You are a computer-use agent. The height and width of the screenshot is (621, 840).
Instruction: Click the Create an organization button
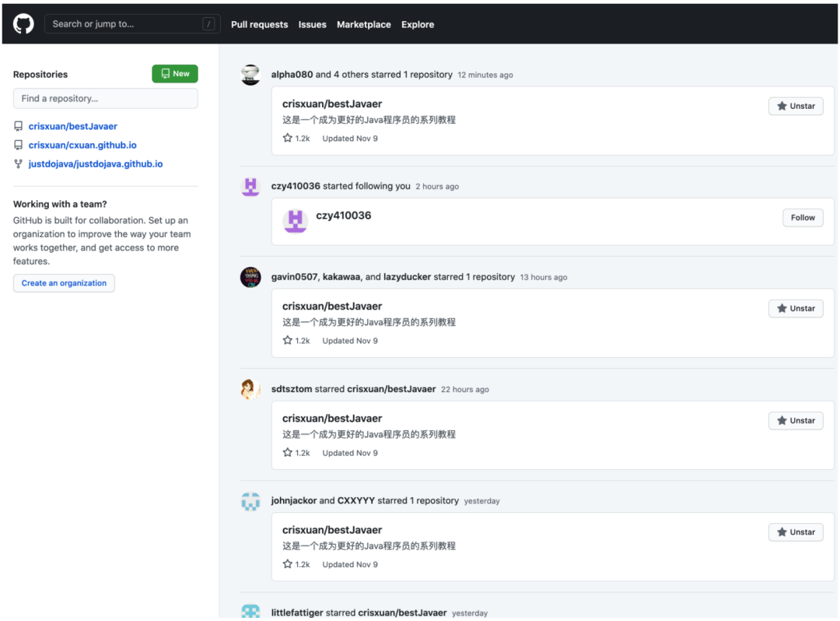(64, 283)
